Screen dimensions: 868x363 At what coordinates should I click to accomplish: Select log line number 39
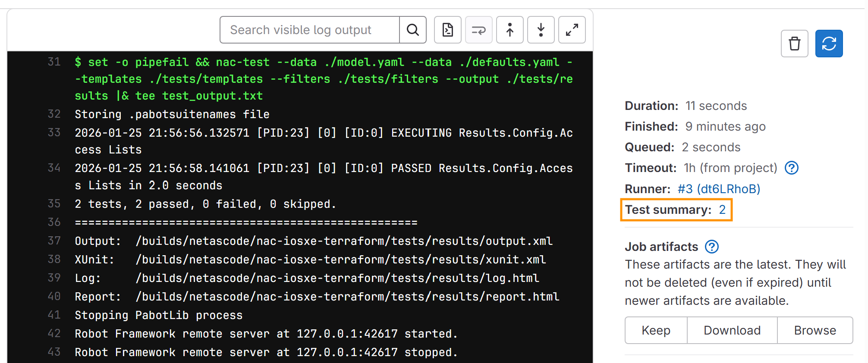pos(54,278)
